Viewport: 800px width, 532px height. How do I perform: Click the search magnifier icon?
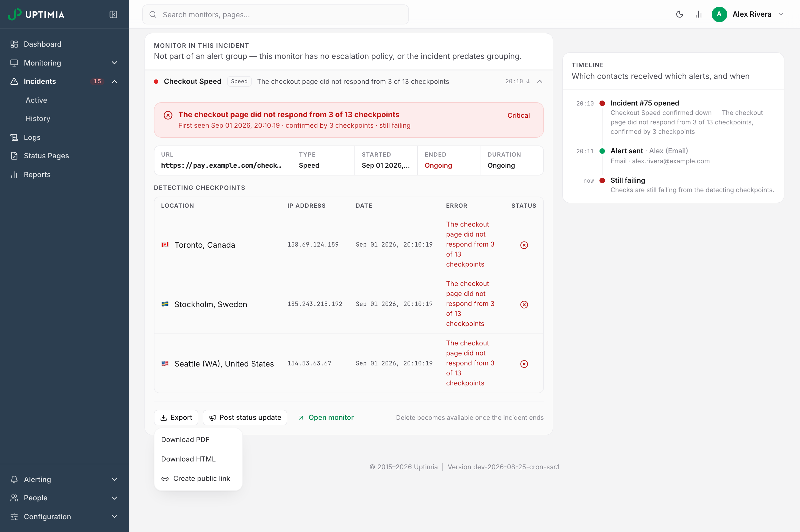click(153, 15)
